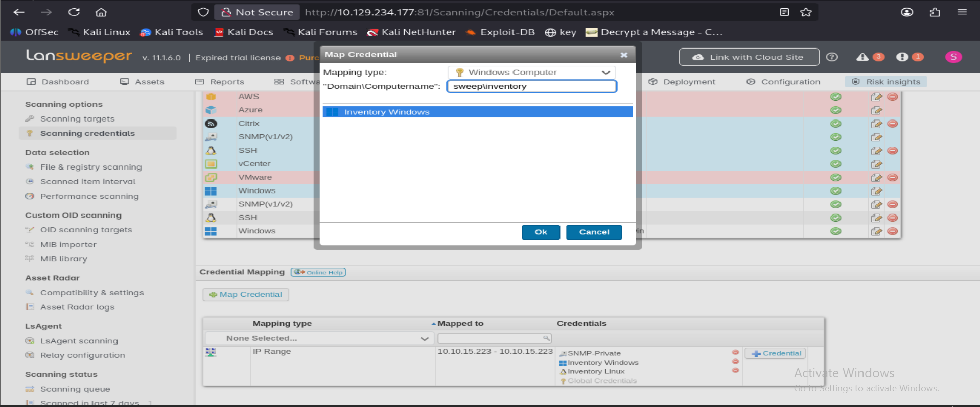Open the Online Help link

coord(318,272)
